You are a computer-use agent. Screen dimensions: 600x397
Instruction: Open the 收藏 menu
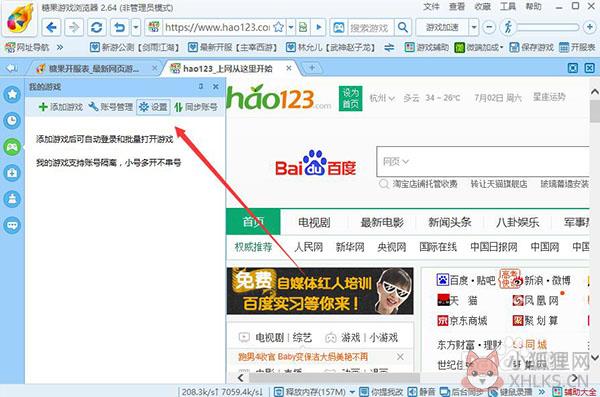point(483,7)
